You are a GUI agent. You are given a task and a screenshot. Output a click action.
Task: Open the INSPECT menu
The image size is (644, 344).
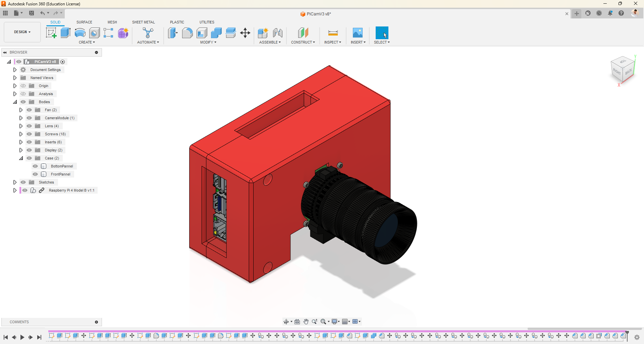(333, 42)
